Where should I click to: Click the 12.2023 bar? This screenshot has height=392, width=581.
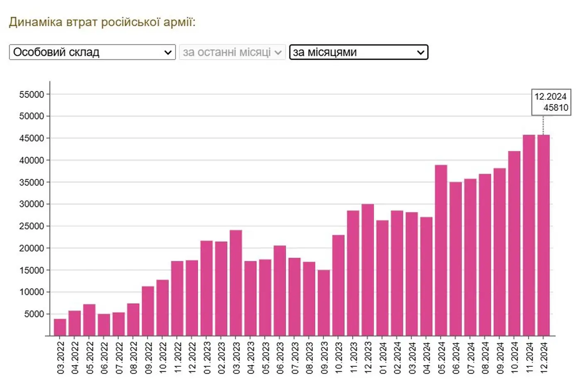coord(368,270)
